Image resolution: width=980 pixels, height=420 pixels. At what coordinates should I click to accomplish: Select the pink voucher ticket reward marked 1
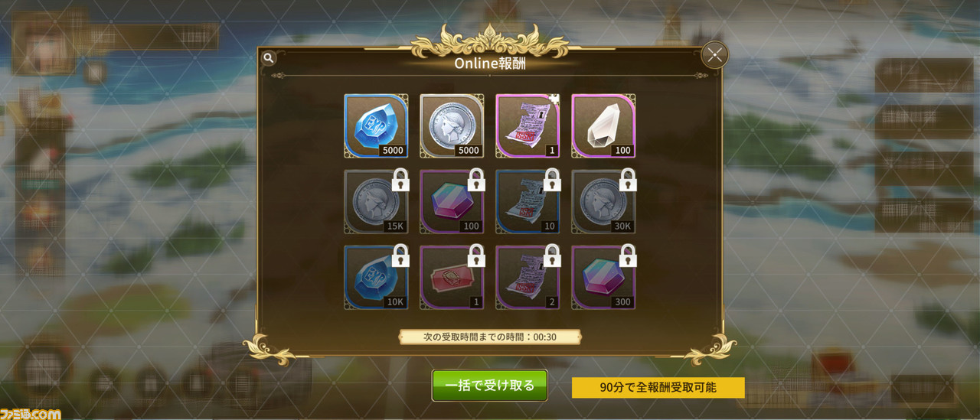click(528, 126)
